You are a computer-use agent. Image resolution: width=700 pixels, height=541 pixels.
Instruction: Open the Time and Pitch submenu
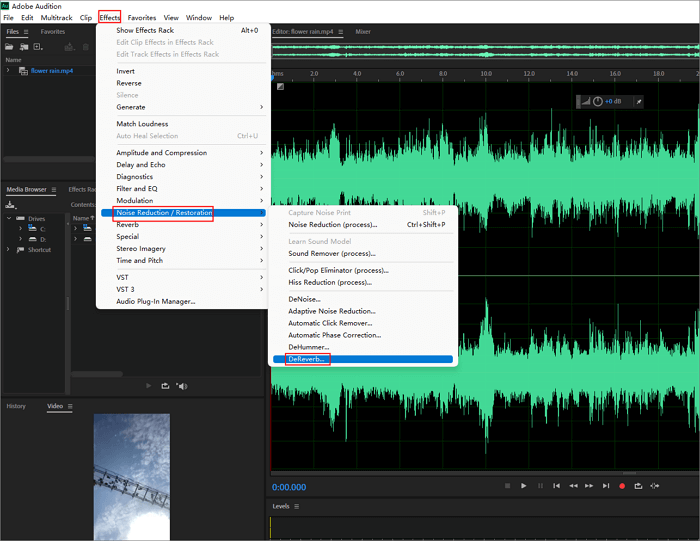tap(182, 261)
